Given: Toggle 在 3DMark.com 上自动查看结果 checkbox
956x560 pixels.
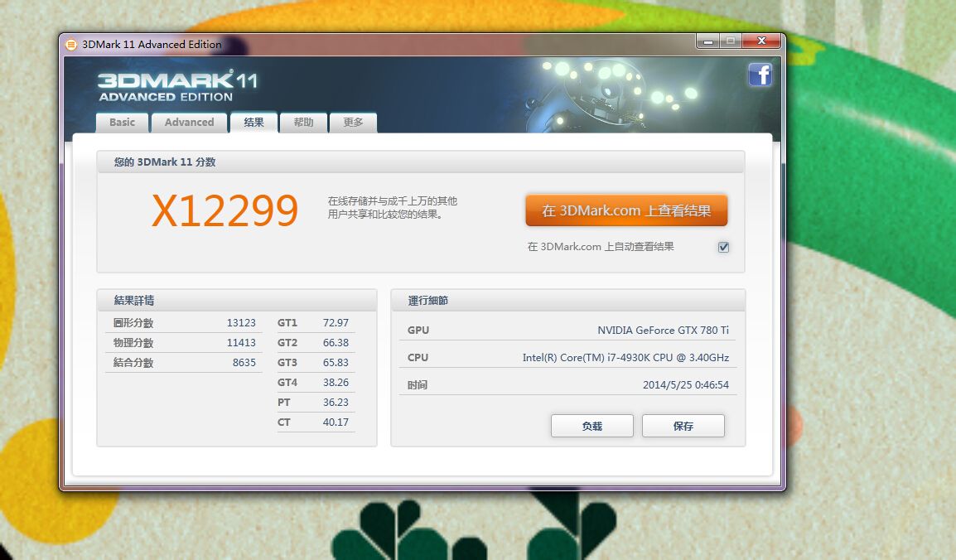Looking at the screenshot, I should click(x=724, y=247).
